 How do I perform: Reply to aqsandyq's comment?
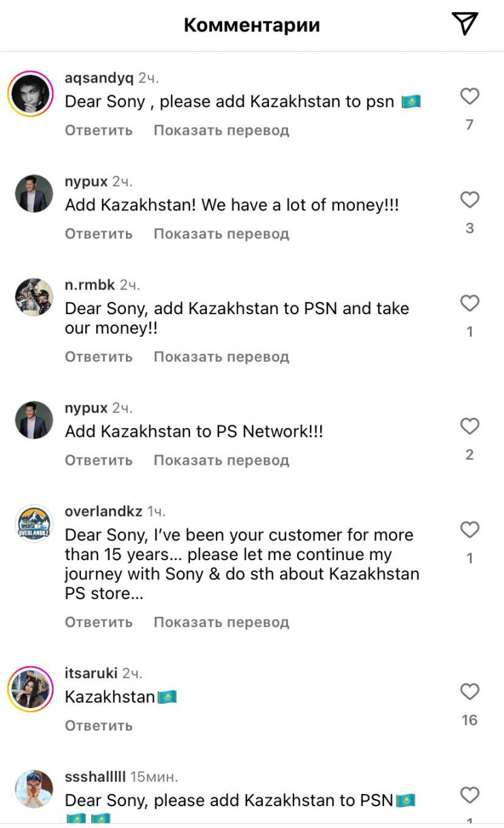pos(99,130)
